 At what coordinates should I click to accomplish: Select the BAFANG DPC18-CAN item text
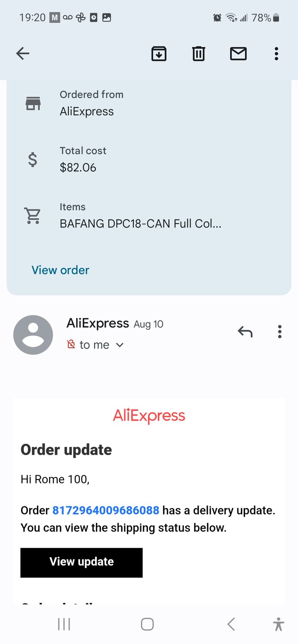pos(141,224)
